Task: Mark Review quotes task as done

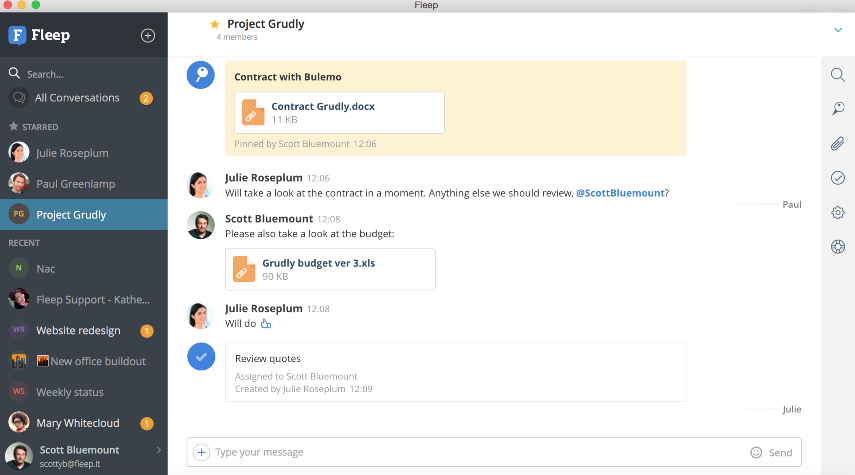Action: pos(201,357)
